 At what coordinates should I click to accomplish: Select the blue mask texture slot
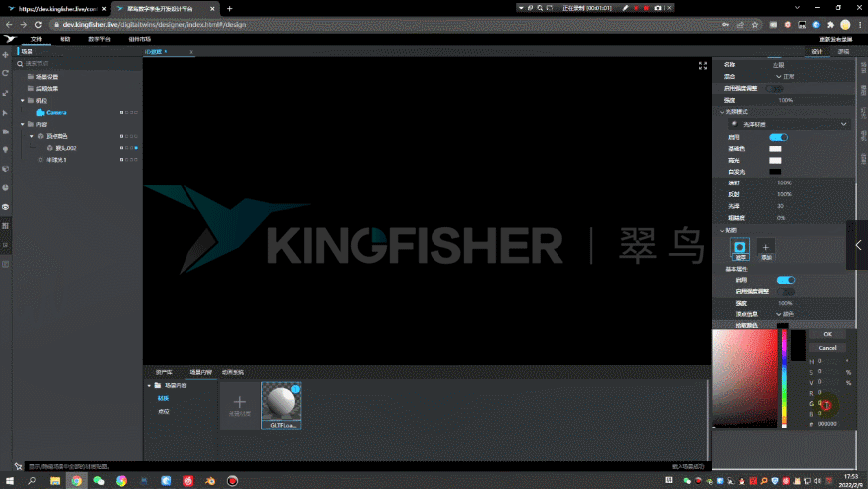pos(740,249)
